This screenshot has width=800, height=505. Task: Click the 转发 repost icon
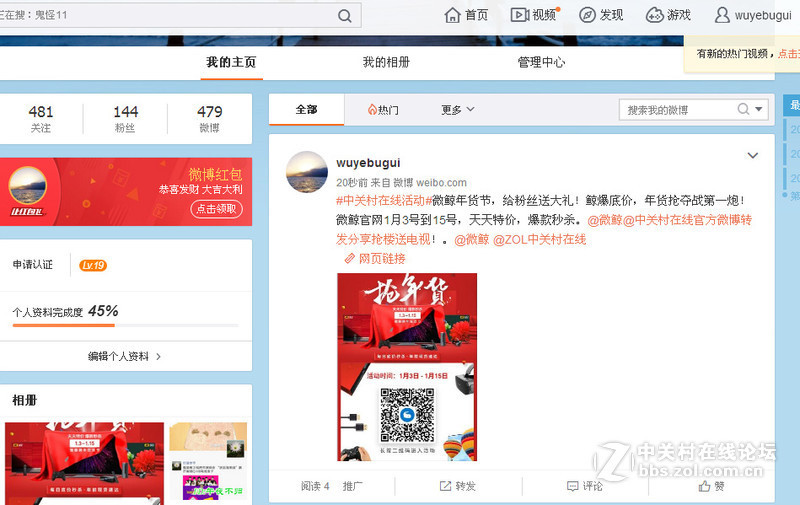445,486
